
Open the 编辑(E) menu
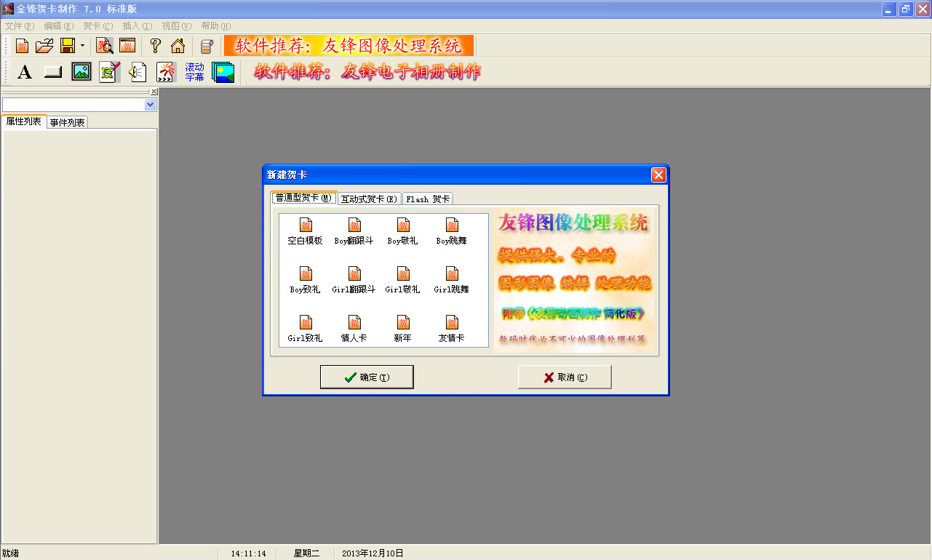coord(59,26)
